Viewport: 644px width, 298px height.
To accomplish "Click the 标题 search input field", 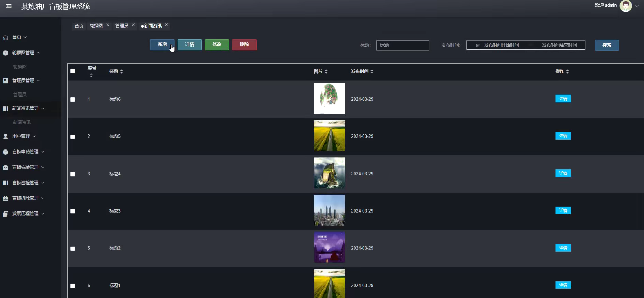I will pos(402,45).
